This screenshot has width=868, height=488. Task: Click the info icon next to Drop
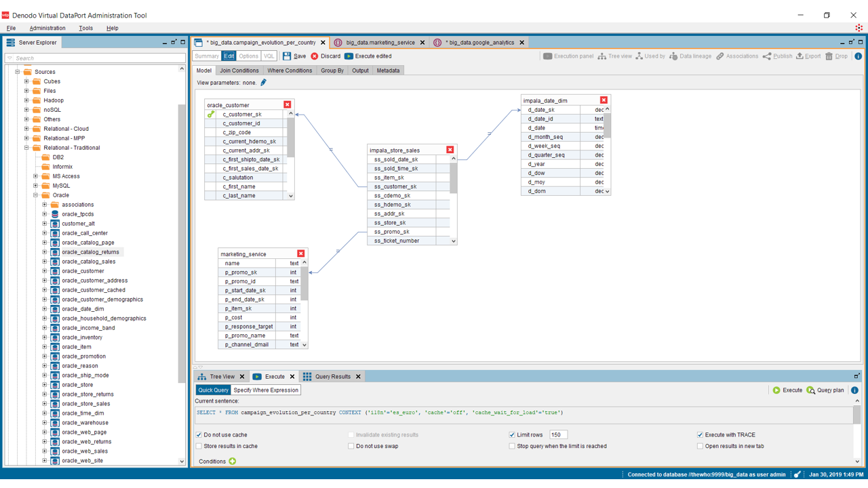point(858,56)
